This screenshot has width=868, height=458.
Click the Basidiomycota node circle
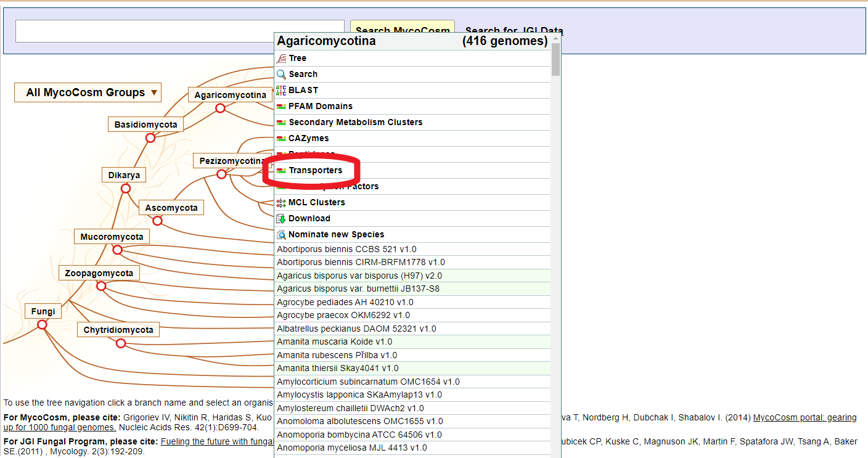point(150,137)
